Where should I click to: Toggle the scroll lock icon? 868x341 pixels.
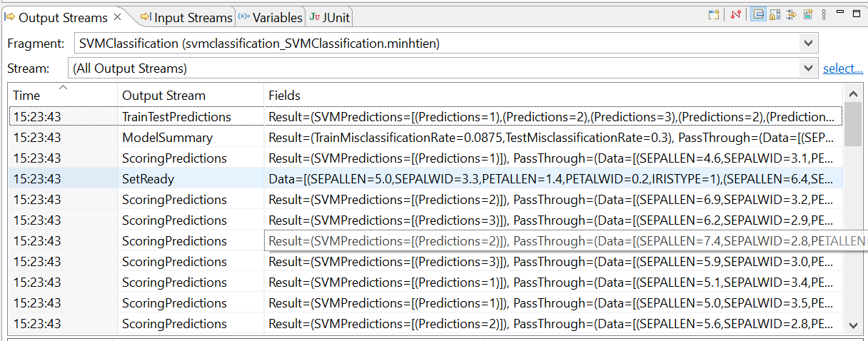click(774, 15)
